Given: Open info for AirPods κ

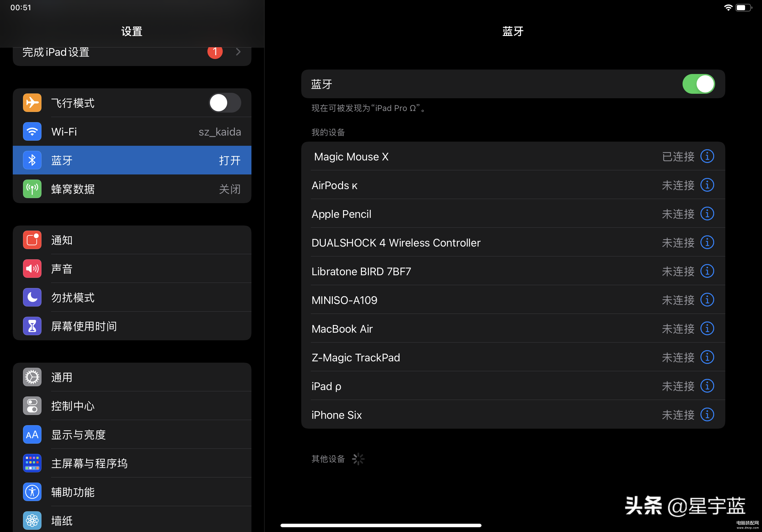Looking at the screenshot, I should point(707,185).
